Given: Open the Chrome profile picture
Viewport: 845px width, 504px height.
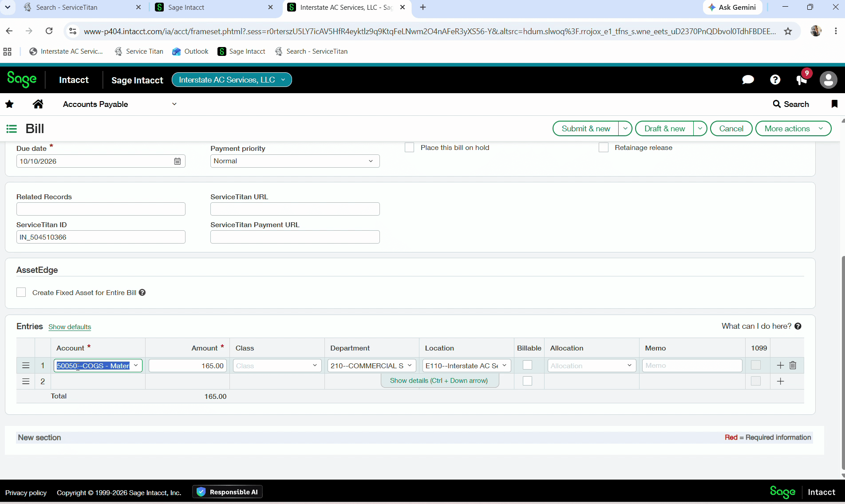Looking at the screenshot, I should tap(816, 31).
